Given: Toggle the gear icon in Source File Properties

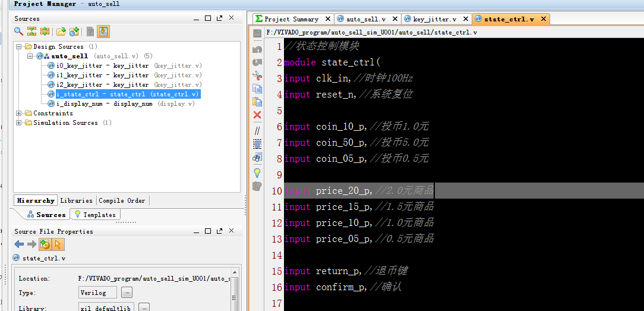Looking at the screenshot, I should coord(45,245).
